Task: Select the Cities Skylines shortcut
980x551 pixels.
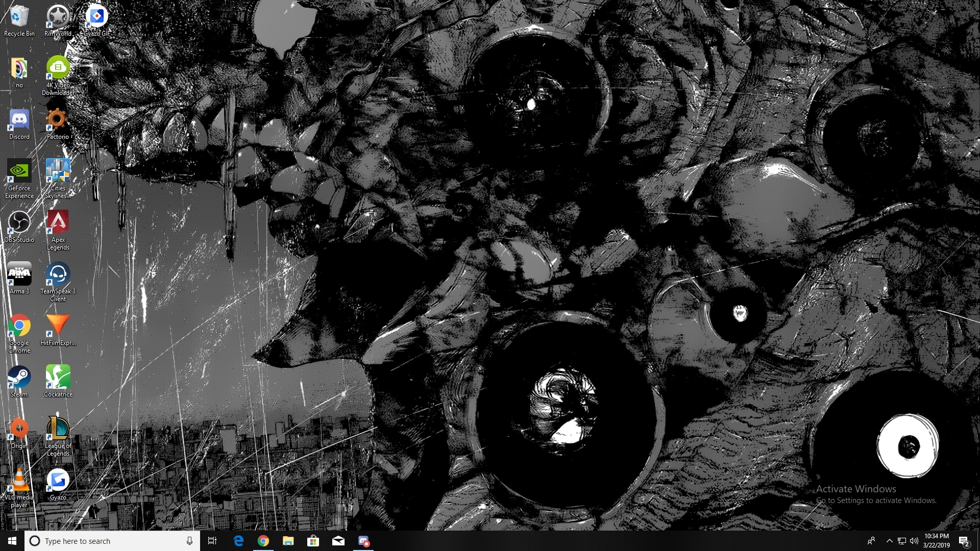Action: 58,172
